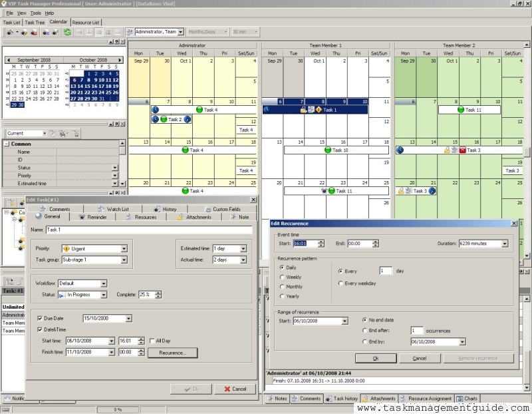The height and width of the screenshot is (414, 532).
Task: Open the Priority Urgent dropdown
Action: click(124, 249)
